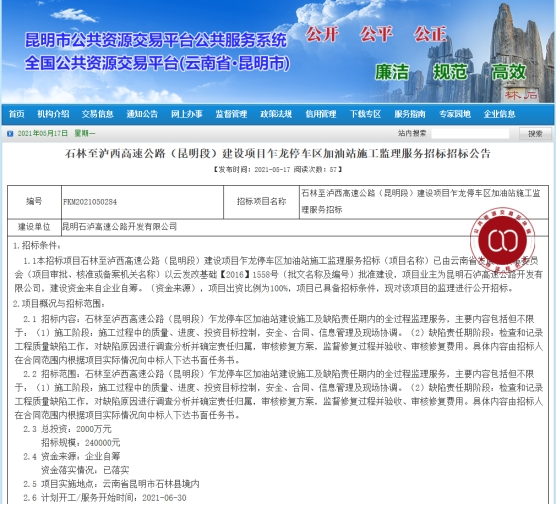Click the red 公正 banner word
Screen dimensions: 556x505
pos(430,34)
